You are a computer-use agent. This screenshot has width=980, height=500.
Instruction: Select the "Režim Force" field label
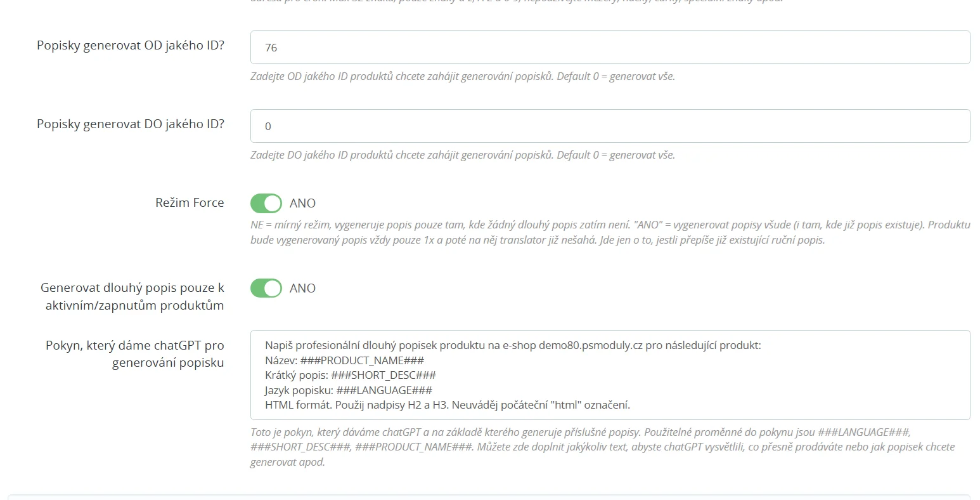tap(190, 203)
